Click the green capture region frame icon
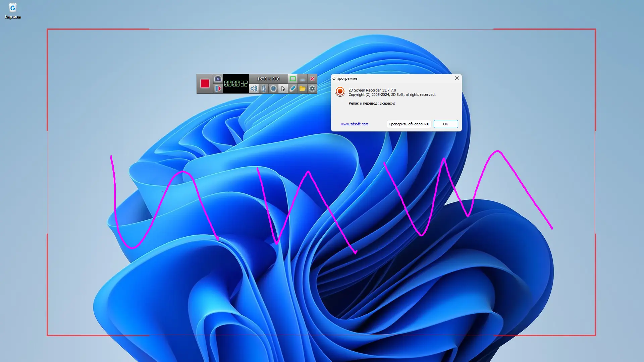The image size is (644, 362). pyautogui.click(x=293, y=79)
